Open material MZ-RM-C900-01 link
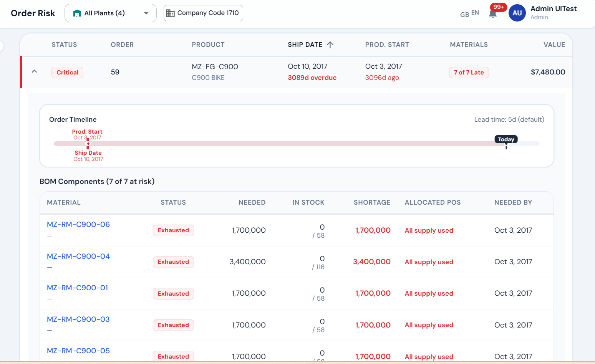 (x=77, y=288)
